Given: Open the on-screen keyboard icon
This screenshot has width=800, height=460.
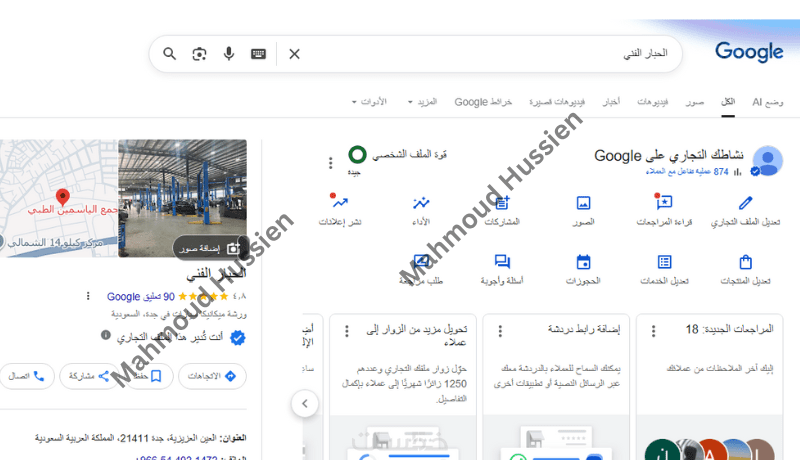Looking at the screenshot, I should 258,54.
